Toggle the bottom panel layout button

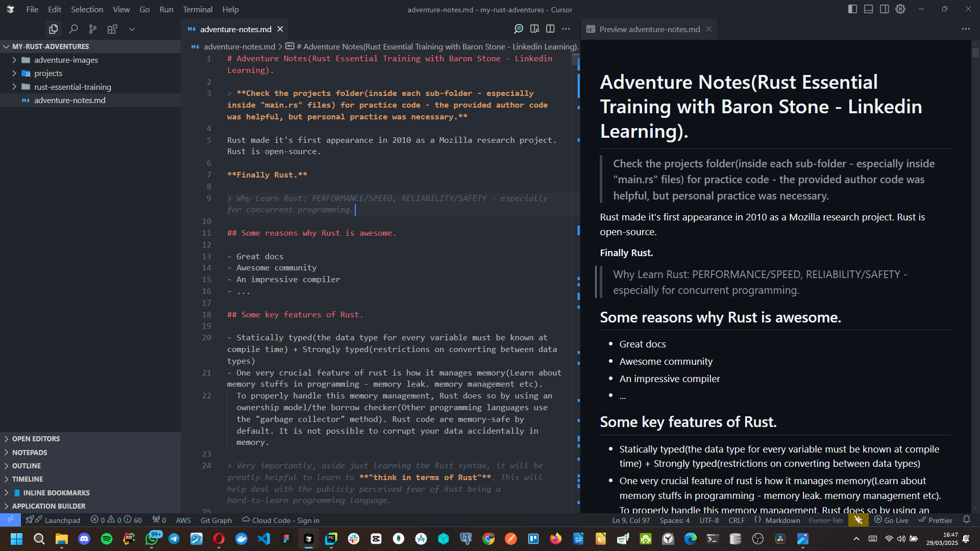click(x=868, y=9)
